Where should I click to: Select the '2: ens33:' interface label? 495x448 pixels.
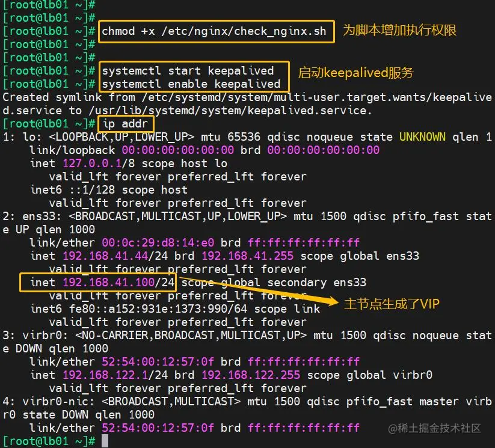[32, 216]
